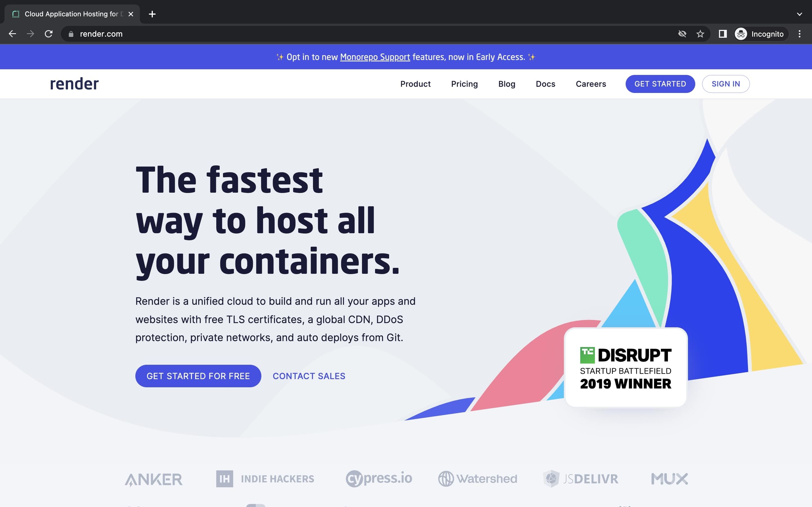
Task: Select the Careers menu item
Action: [x=590, y=84]
